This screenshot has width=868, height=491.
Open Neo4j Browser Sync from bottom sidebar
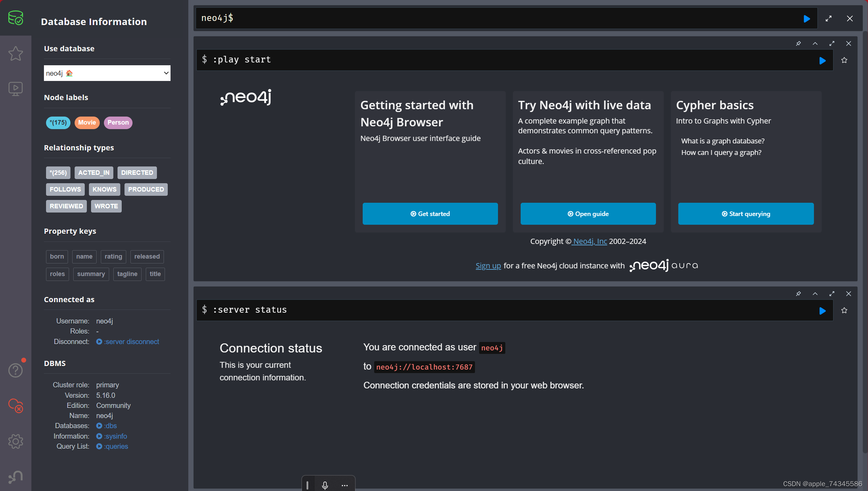click(16, 477)
